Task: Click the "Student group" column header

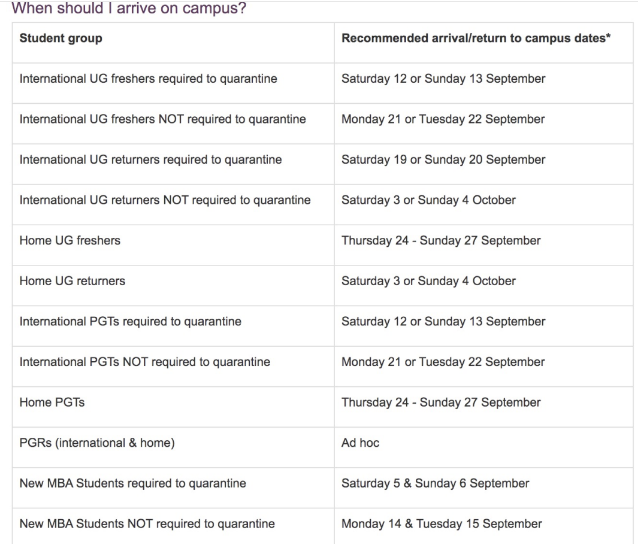Action: [60, 38]
